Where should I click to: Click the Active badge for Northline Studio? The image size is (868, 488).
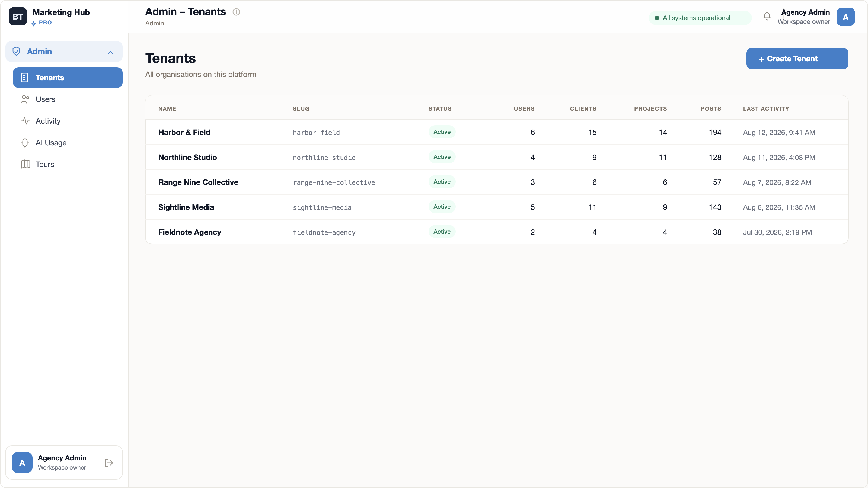pyautogui.click(x=442, y=157)
